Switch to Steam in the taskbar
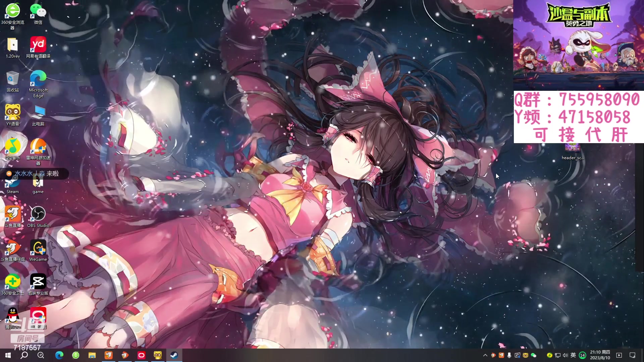 point(174,355)
